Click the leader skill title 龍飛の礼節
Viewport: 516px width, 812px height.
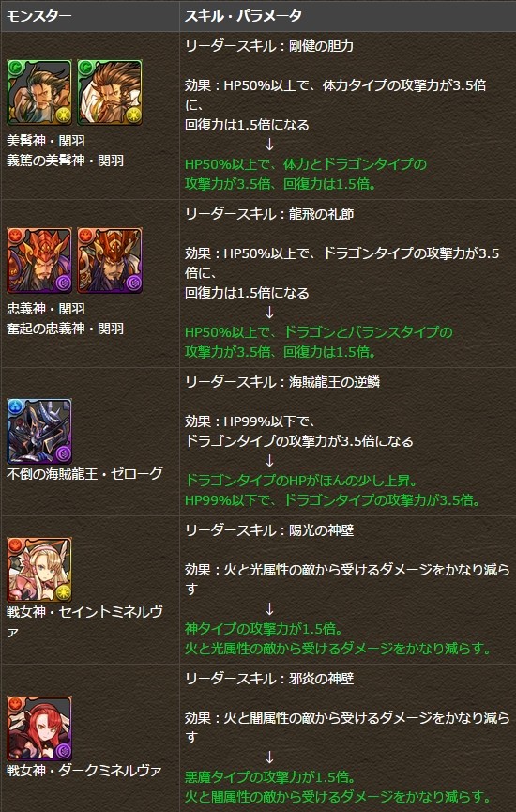[321, 214]
